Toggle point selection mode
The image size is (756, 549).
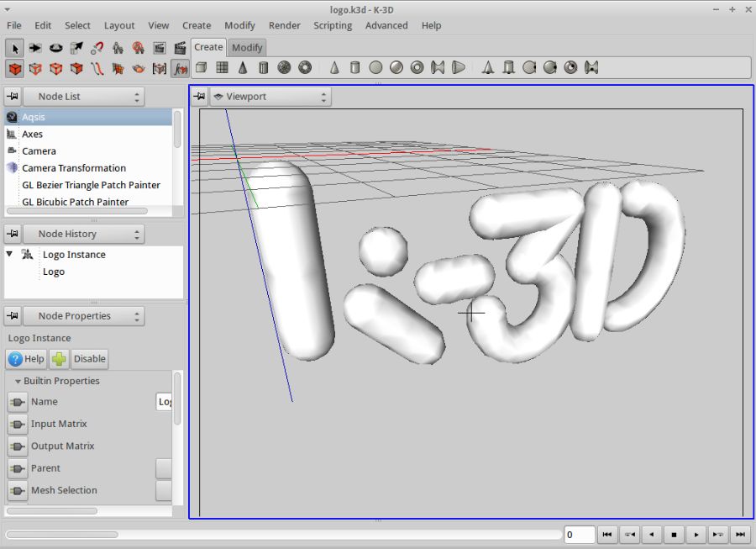(x=34, y=68)
